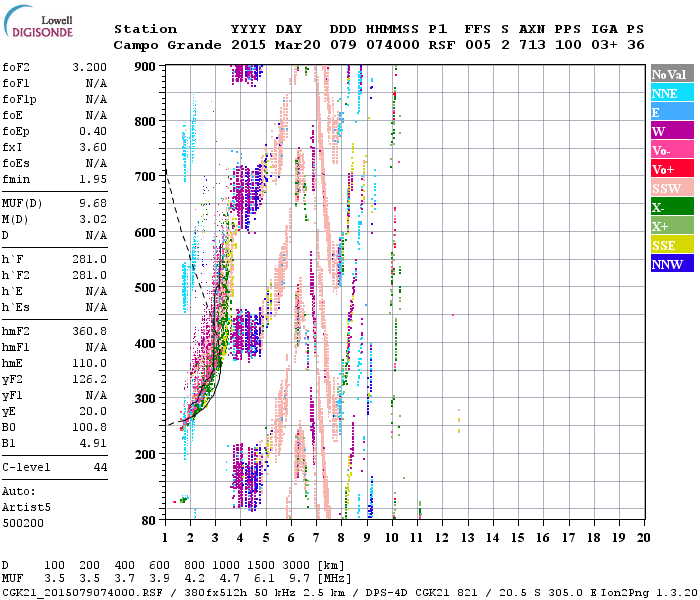The width and height of the screenshot is (700, 600).
Task: Select the SSW legend swatch
Action: click(x=672, y=188)
